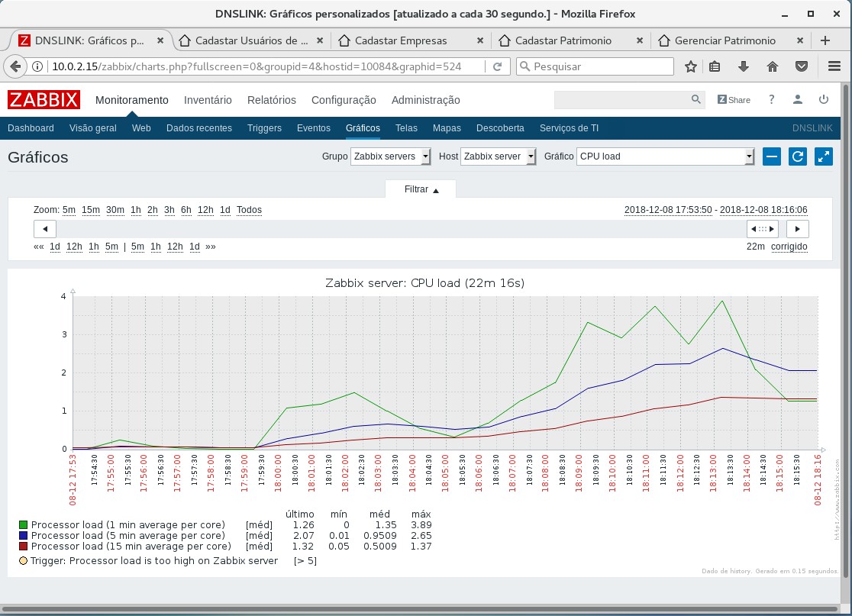Click the ZABBIX logo
Viewport: 852px width, 616px height.
(44, 100)
